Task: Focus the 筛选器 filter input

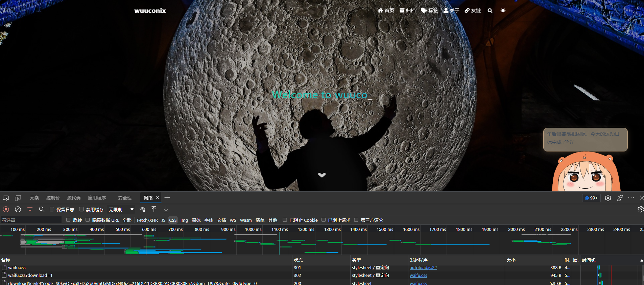Action: point(31,220)
